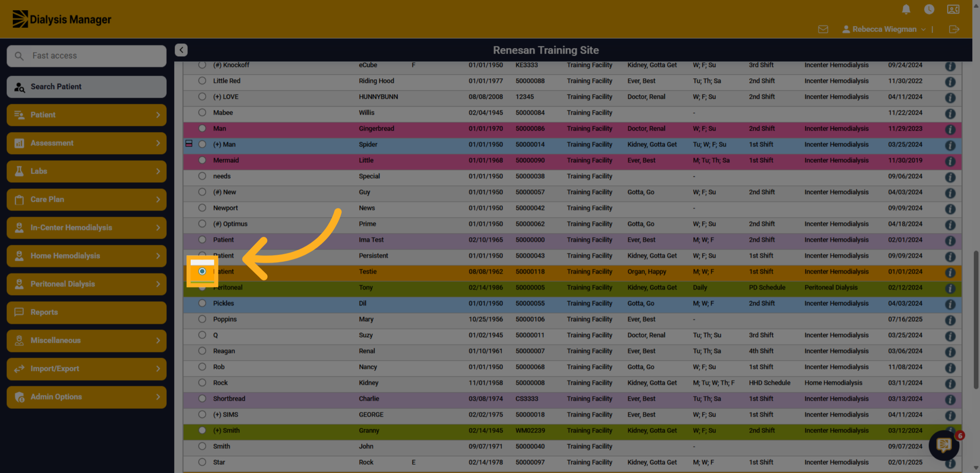Expand the Patient sidebar menu

[87, 115]
